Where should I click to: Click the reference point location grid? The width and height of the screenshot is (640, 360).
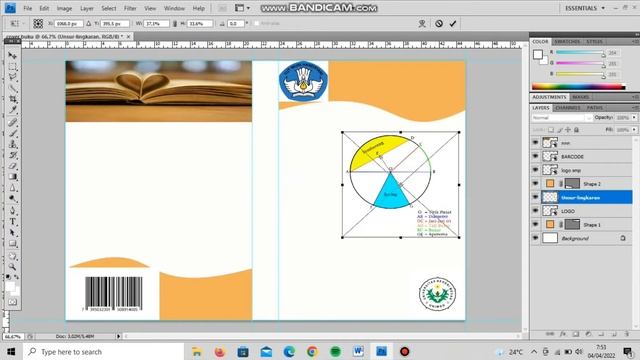[38, 24]
